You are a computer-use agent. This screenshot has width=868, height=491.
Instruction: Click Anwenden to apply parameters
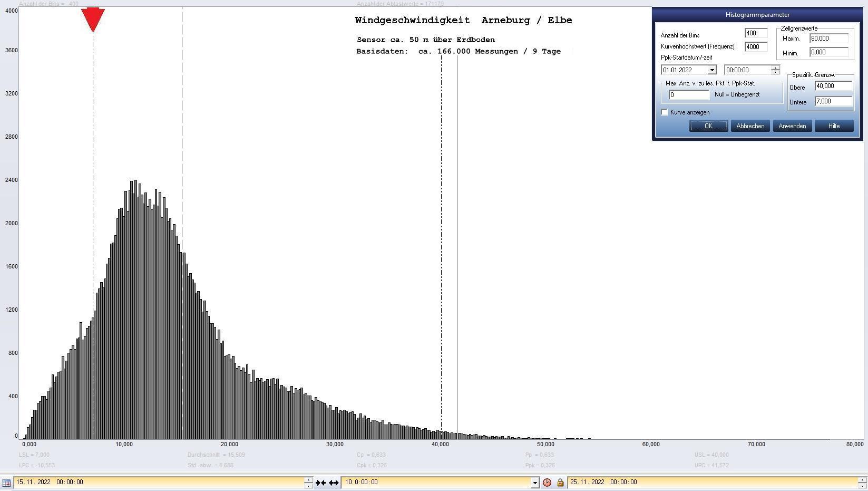point(792,126)
